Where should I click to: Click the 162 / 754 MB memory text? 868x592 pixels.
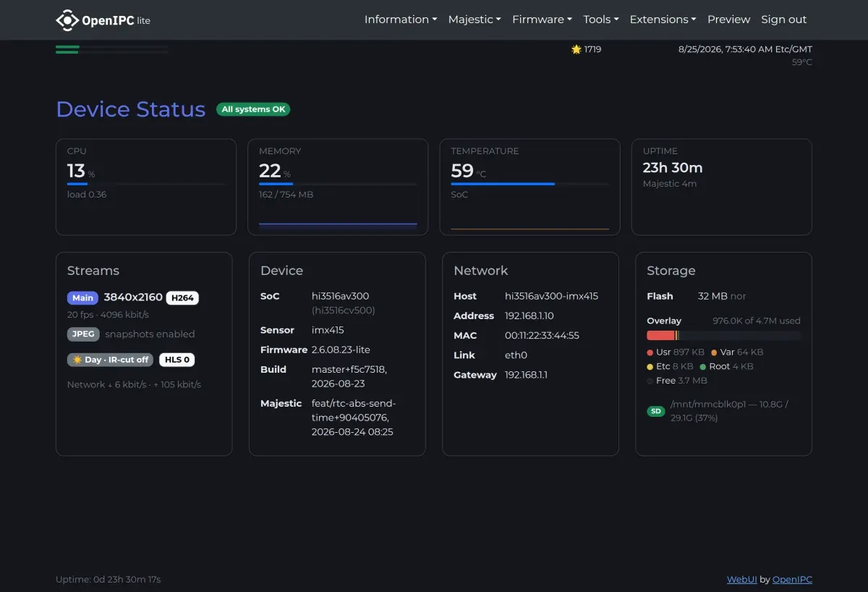(286, 195)
